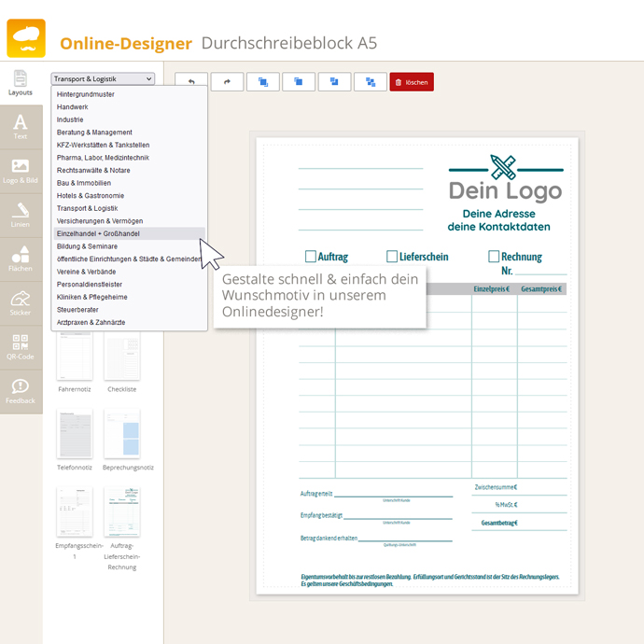Open the Feedback form

coord(21,390)
